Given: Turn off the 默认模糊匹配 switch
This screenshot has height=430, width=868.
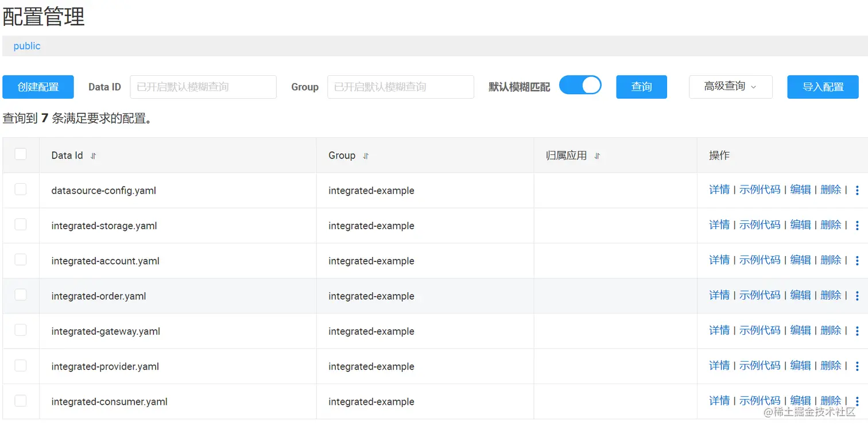Looking at the screenshot, I should click(x=580, y=86).
